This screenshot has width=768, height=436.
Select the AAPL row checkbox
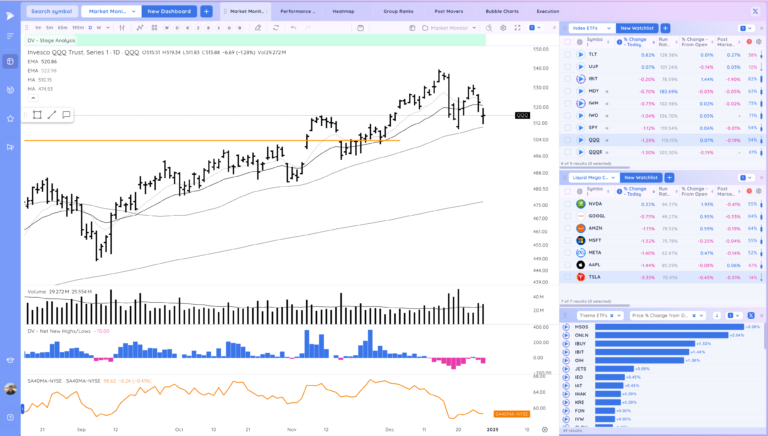[x=566, y=264]
